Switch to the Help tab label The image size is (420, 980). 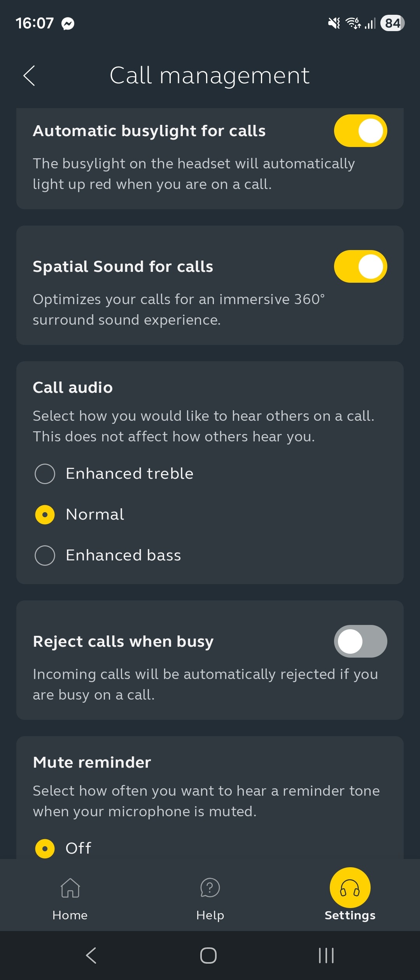pos(210,915)
